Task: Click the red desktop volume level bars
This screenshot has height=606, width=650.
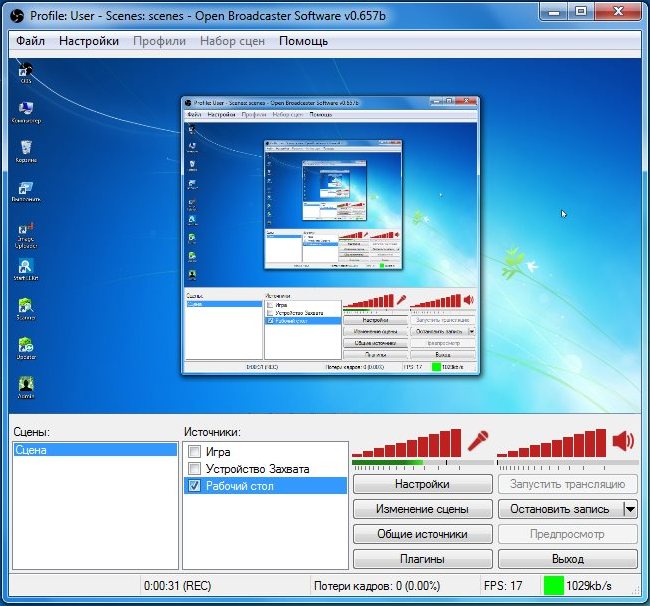Action: point(552,443)
